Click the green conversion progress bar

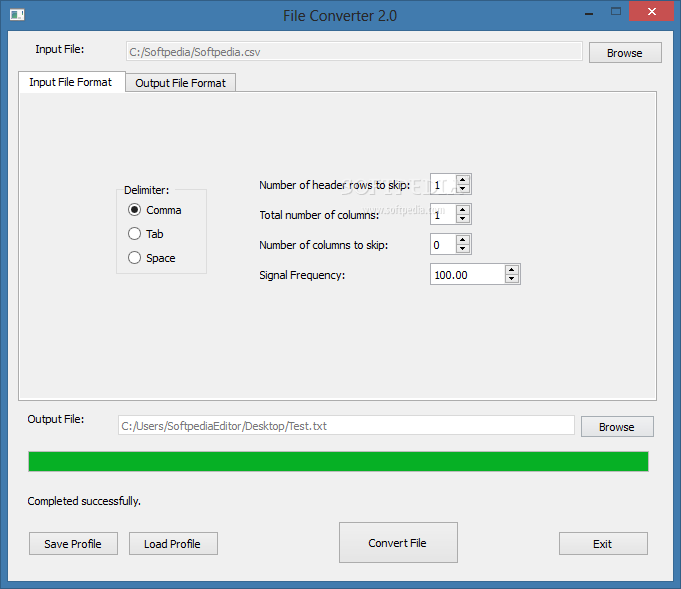point(338,461)
